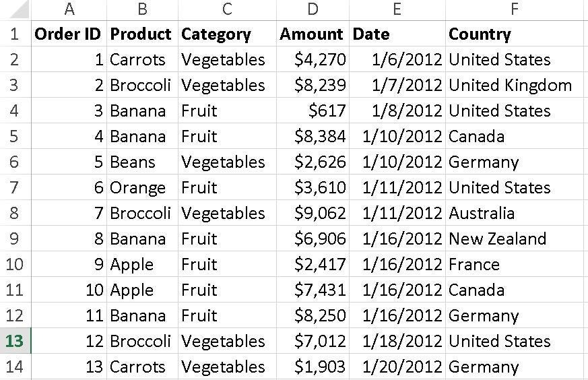Select the cell with amount $617
Screen dimensions: 588x380
click(x=327, y=110)
